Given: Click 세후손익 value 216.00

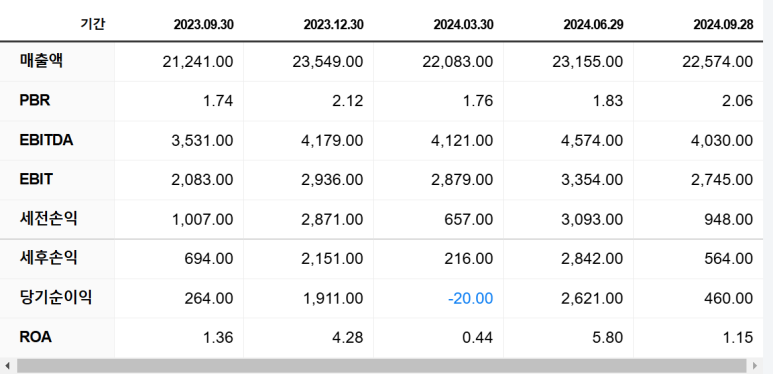Looking at the screenshot, I should point(469,259).
